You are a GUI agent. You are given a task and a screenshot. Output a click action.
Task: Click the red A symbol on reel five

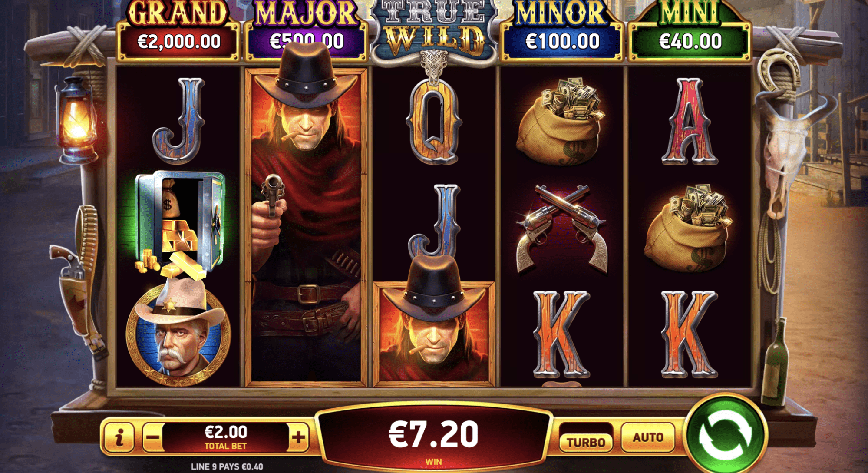click(x=690, y=121)
